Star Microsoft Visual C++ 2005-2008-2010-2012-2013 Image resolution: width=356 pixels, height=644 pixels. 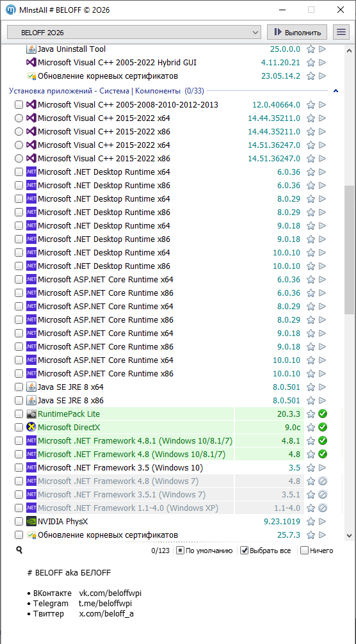311,105
